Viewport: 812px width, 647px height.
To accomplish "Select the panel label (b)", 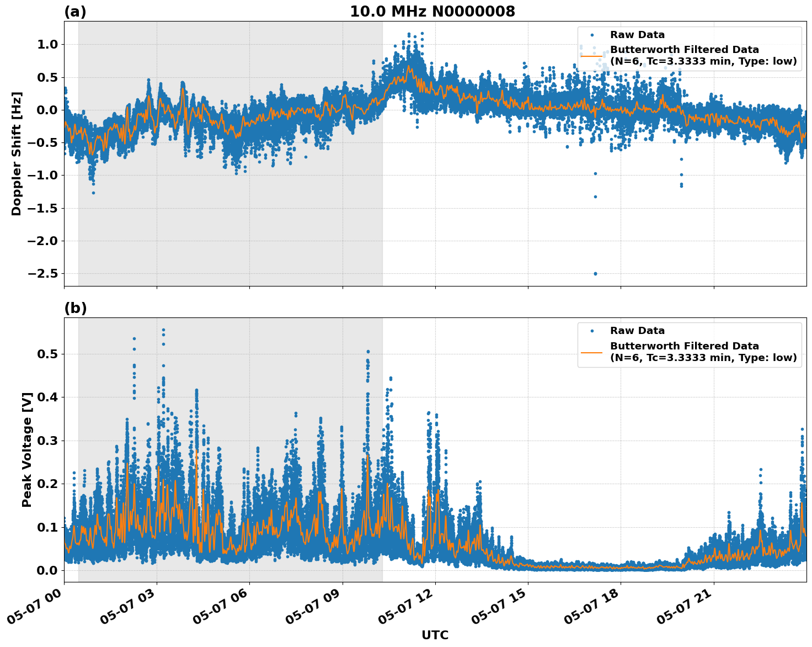I will [x=76, y=307].
